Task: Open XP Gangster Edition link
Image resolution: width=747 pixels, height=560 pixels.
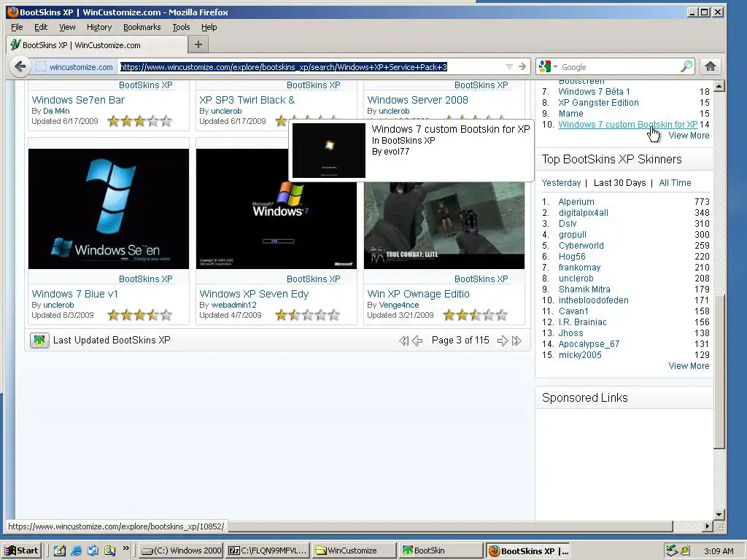Action: (598, 102)
